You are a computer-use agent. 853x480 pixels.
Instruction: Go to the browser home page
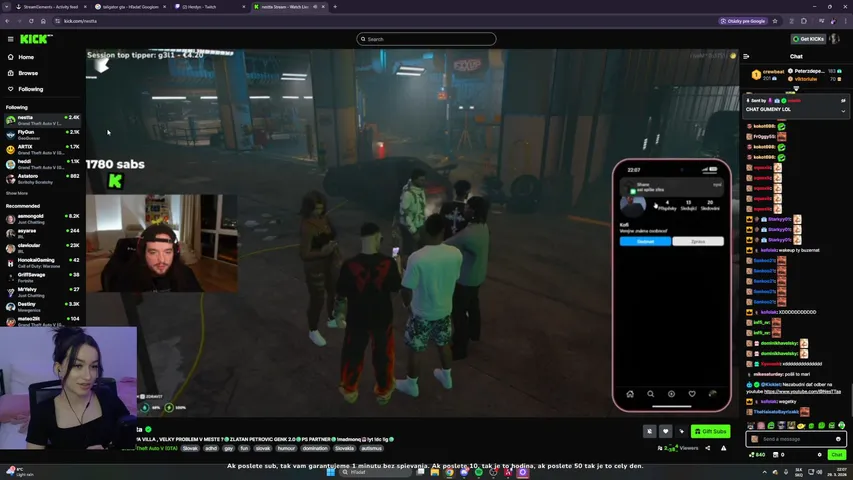click(x=43, y=21)
